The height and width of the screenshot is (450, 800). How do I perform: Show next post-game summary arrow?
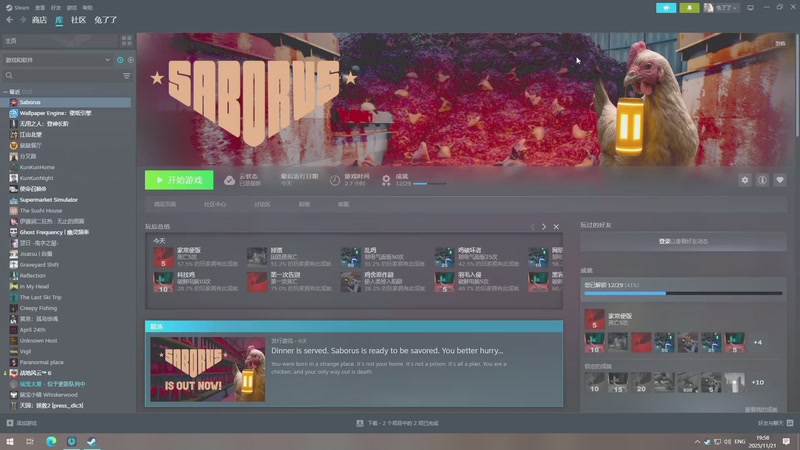(544, 227)
